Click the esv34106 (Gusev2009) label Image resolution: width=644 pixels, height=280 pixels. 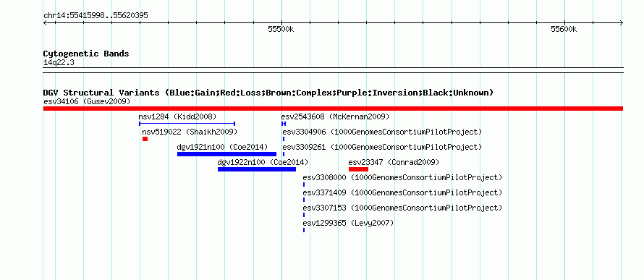coord(87,101)
